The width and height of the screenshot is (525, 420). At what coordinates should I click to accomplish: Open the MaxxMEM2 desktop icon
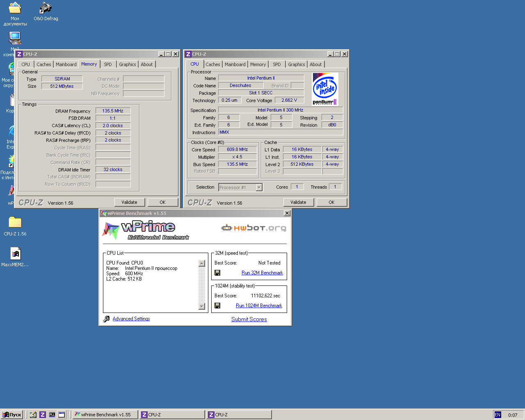15,257
